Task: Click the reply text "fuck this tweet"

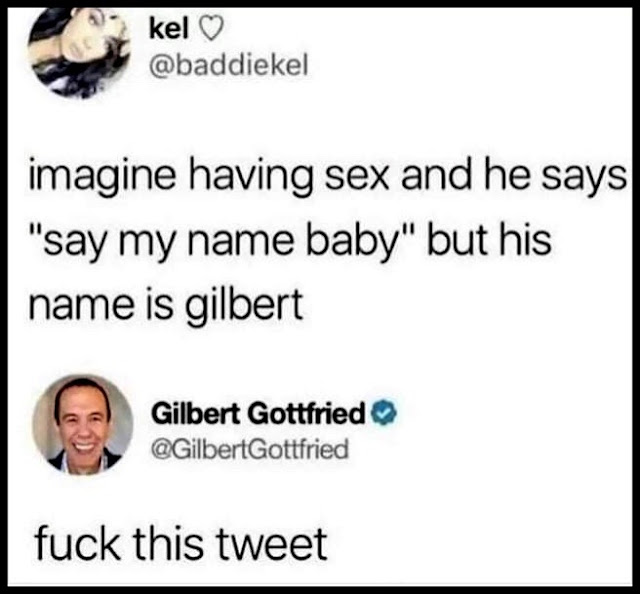Action: click(x=181, y=544)
